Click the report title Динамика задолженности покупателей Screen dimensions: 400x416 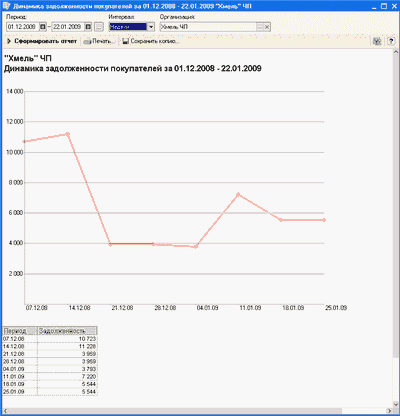point(133,69)
